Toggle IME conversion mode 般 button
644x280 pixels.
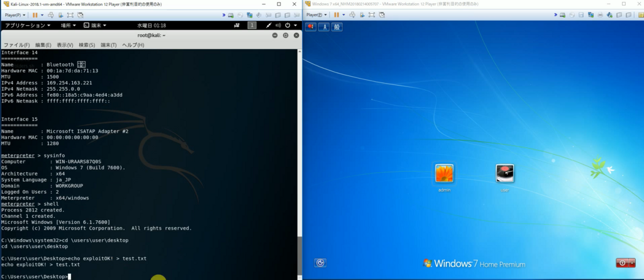[337, 26]
